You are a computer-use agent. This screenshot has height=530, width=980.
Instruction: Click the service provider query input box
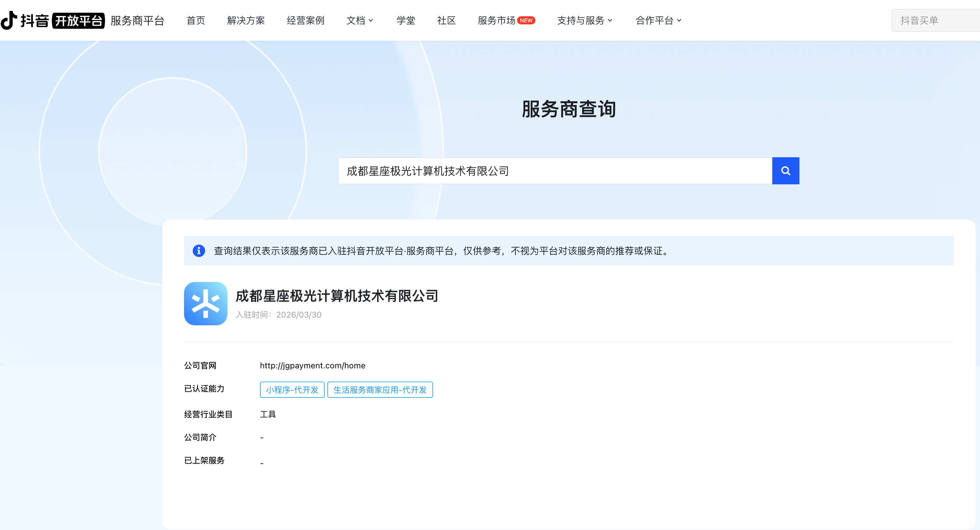coord(555,171)
